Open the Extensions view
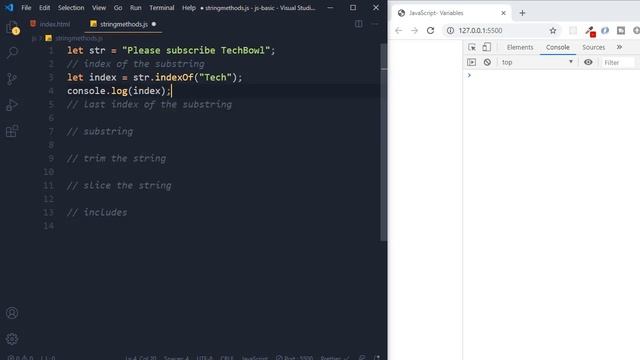 coord(12,131)
